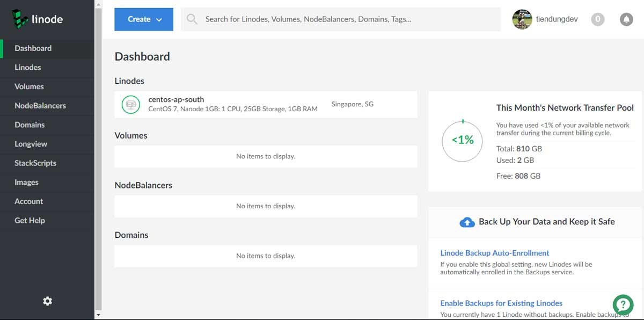This screenshot has height=320, width=644.
Task: Open Images in the sidebar
Action: click(47, 183)
